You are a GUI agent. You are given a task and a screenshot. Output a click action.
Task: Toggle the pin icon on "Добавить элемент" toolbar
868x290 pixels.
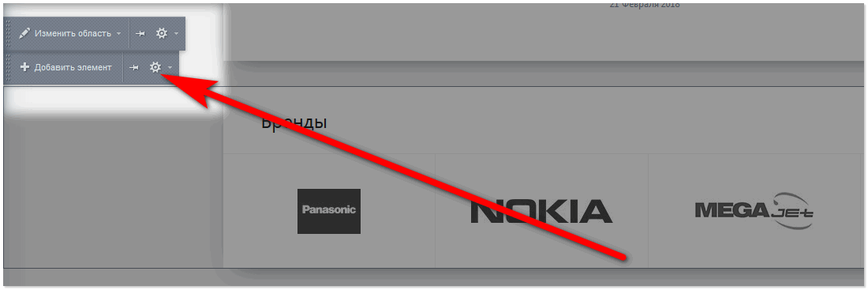point(134,68)
